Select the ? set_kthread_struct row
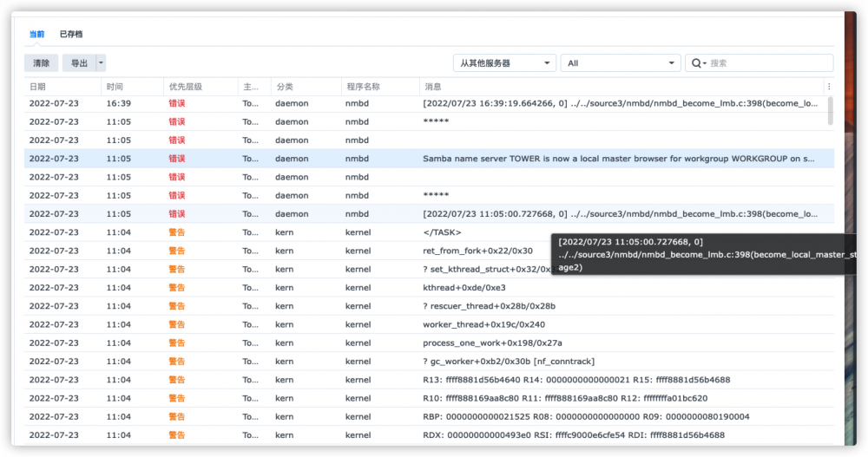 [x=429, y=270]
